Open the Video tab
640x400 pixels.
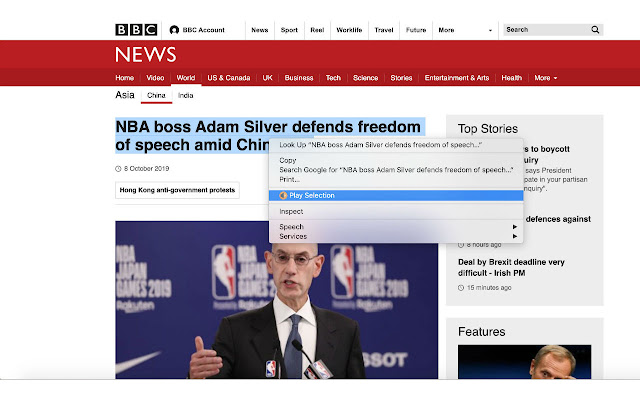[155, 78]
